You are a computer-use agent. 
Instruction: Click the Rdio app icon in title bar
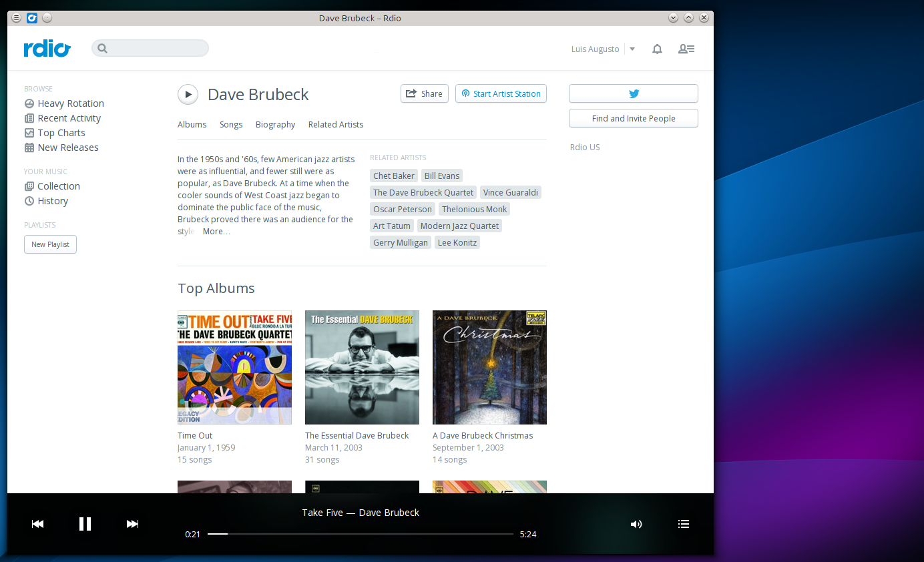[32, 18]
